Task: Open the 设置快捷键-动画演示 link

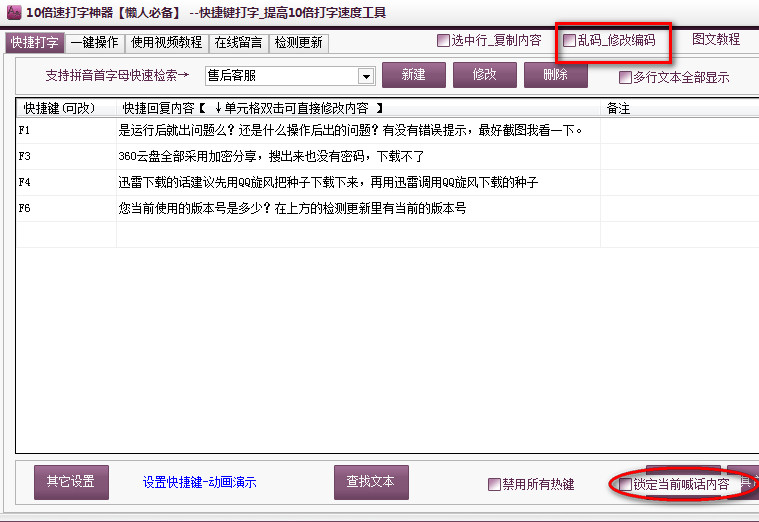Action: coord(199,482)
